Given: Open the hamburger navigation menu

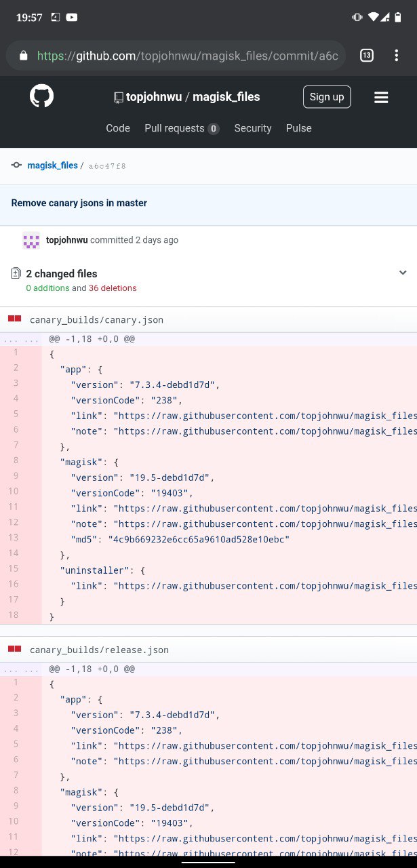Looking at the screenshot, I should pyautogui.click(x=381, y=98).
